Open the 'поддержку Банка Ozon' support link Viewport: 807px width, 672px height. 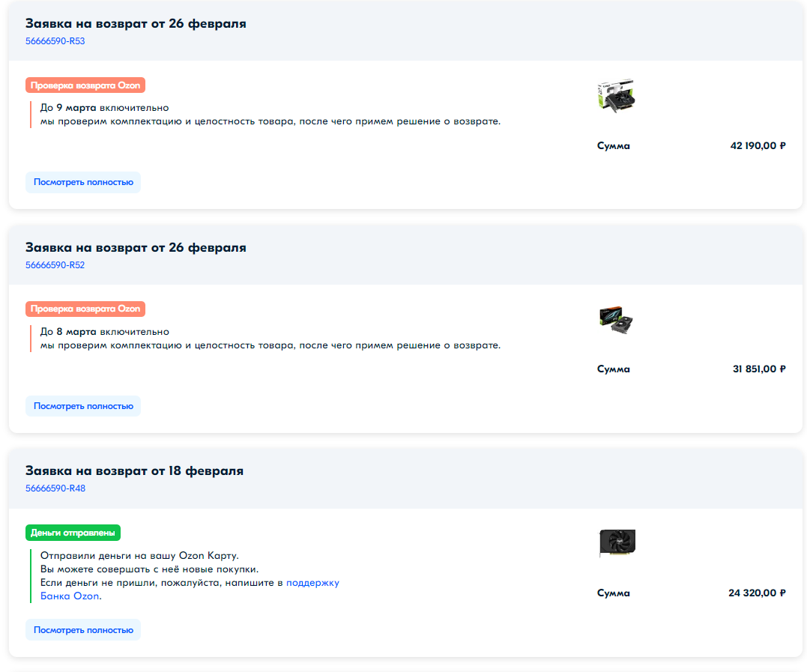pyautogui.click(x=312, y=583)
